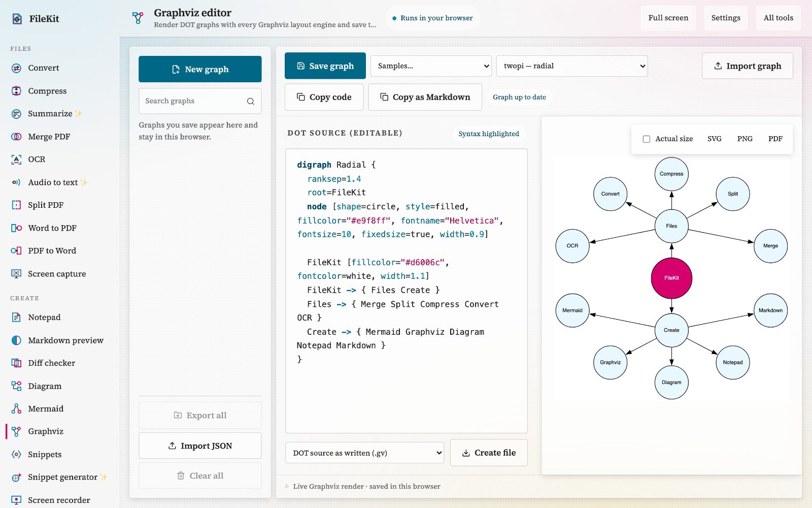Image resolution: width=812 pixels, height=508 pixels.
Task: Click the Split PDF icon
Action: pyautogui.click(x=16, y=205)
